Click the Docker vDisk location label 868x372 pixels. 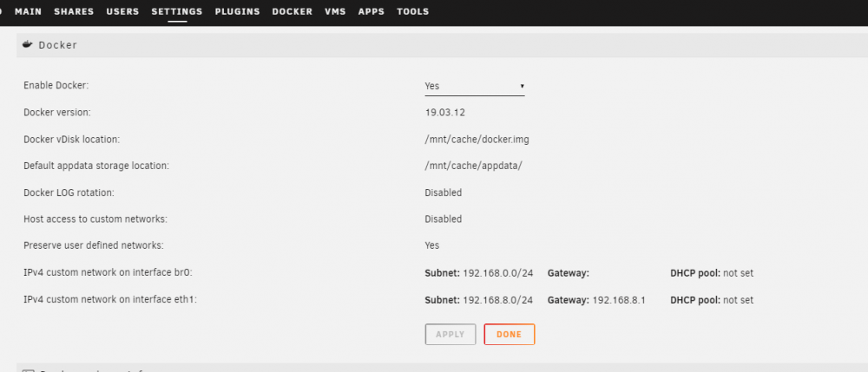(71, 140)
